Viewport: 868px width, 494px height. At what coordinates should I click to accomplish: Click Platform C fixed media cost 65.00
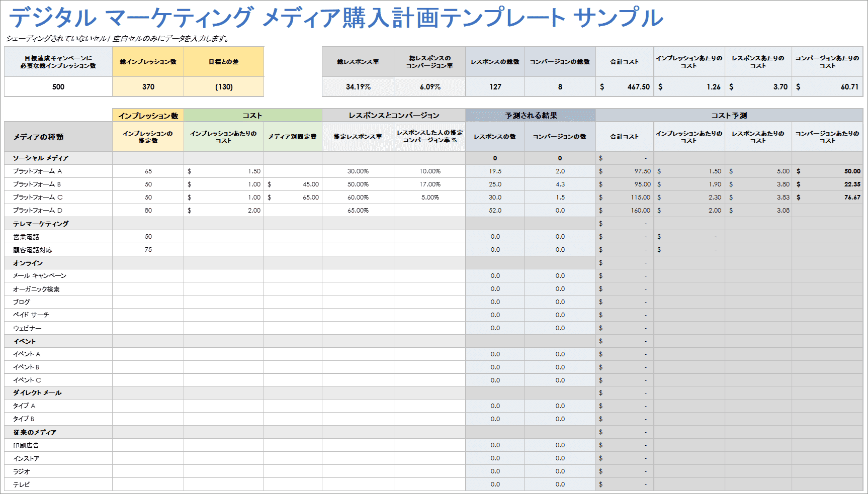(293, 197)
